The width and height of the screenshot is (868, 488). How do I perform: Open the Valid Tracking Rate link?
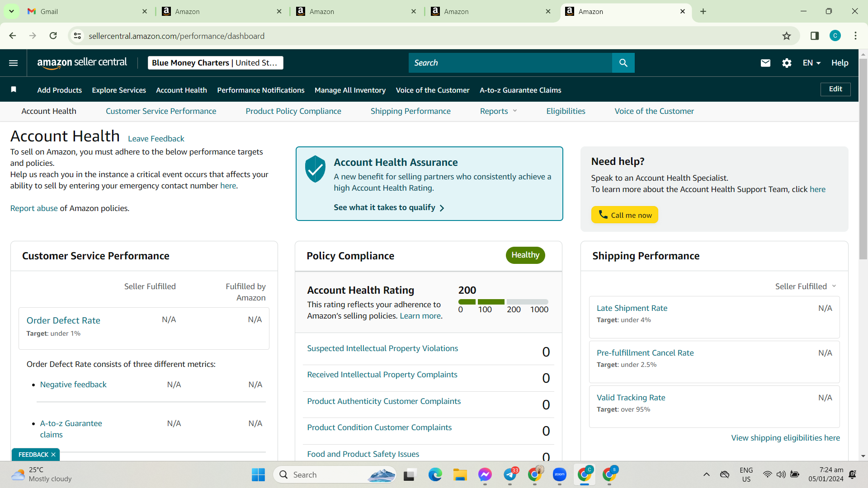coord(631,398)
